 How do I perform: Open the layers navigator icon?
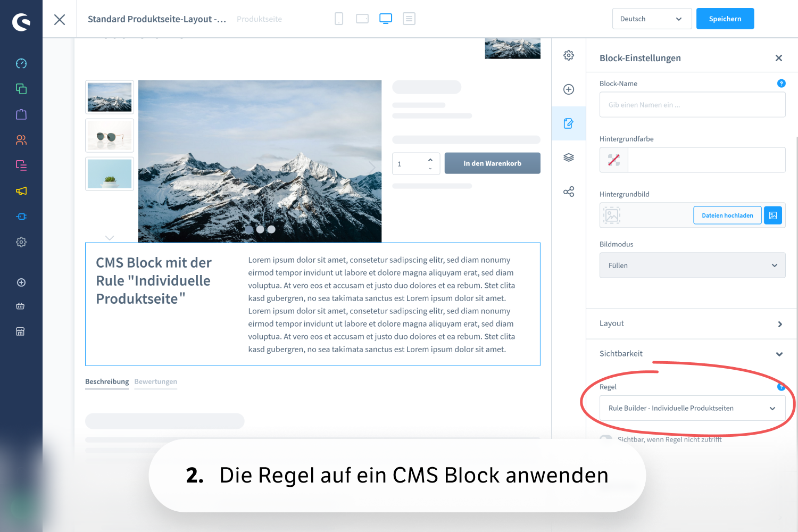(x=569, y=157)
